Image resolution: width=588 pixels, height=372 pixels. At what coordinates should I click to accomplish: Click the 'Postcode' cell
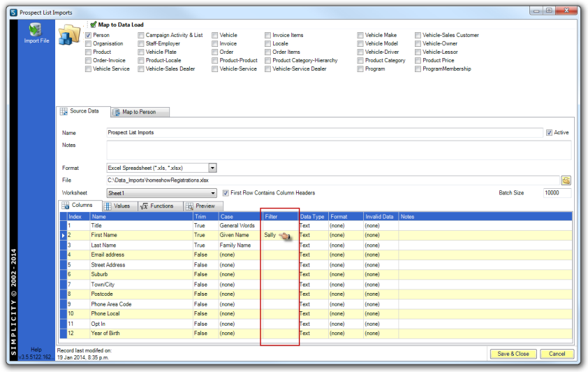pyautogui.click(x=141, y=294)
